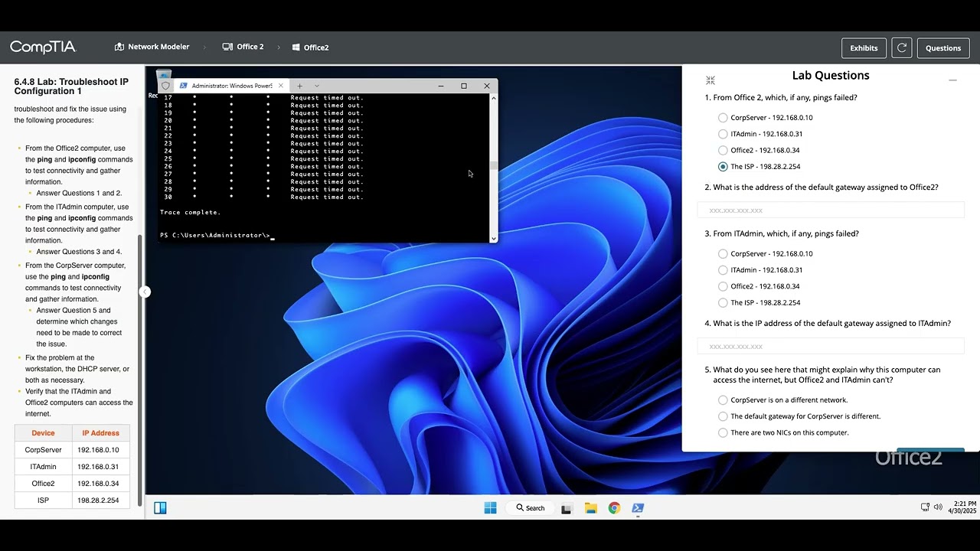980x551 pixels.
Task: Click the Office2 Windows breadcrumb
Action: coord(311,47)
